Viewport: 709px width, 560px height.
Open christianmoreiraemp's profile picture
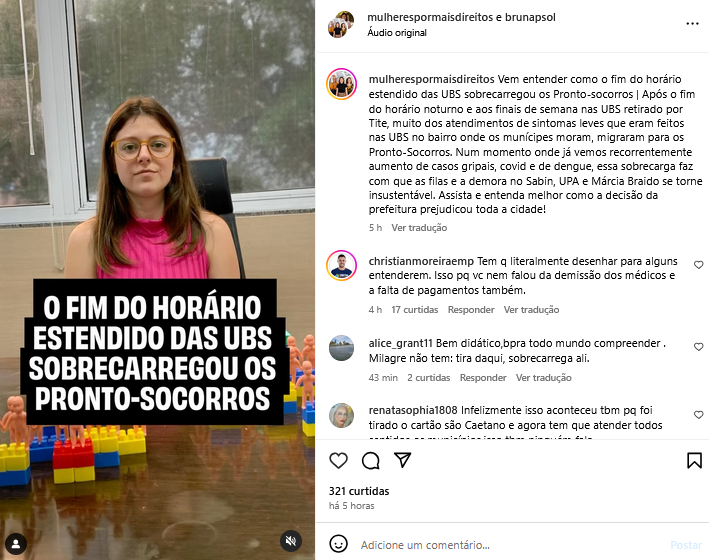coord(342,266)
